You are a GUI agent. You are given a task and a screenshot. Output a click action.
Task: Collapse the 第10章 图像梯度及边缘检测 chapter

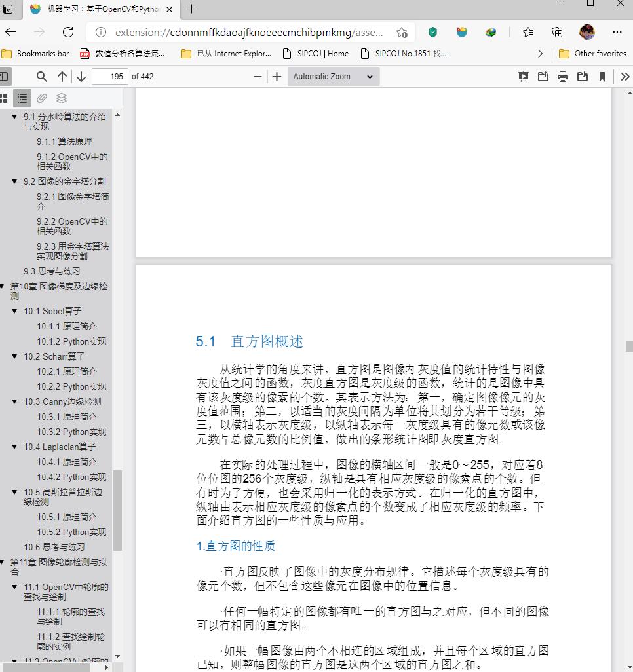2,286
